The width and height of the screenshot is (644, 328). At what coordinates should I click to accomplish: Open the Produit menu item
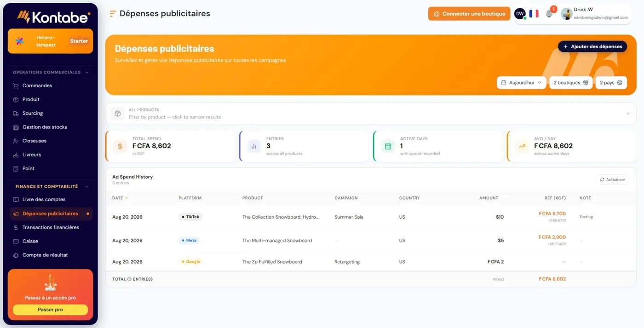[x=31, y=100]
